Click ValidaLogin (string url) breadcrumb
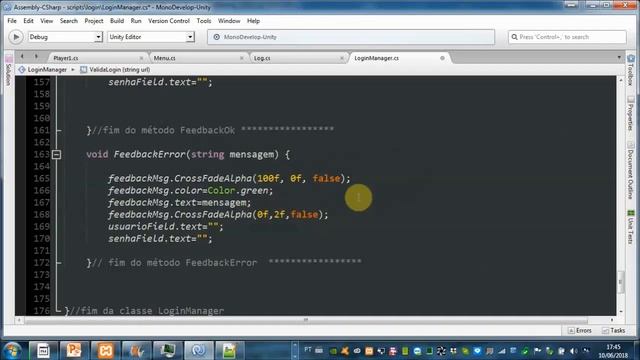The image size is (640, 360). pyautogui.click(x=115, y=70)
